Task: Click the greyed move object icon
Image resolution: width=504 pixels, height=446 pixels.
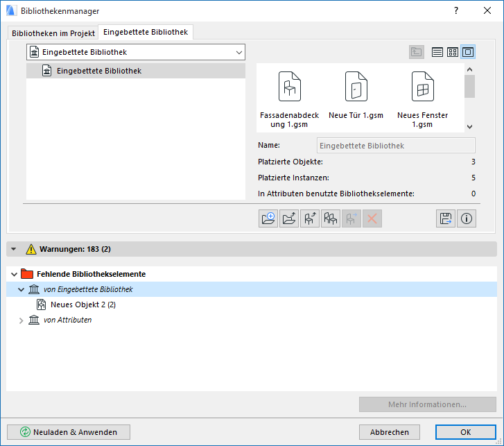Action: click(x=351, y=218)
